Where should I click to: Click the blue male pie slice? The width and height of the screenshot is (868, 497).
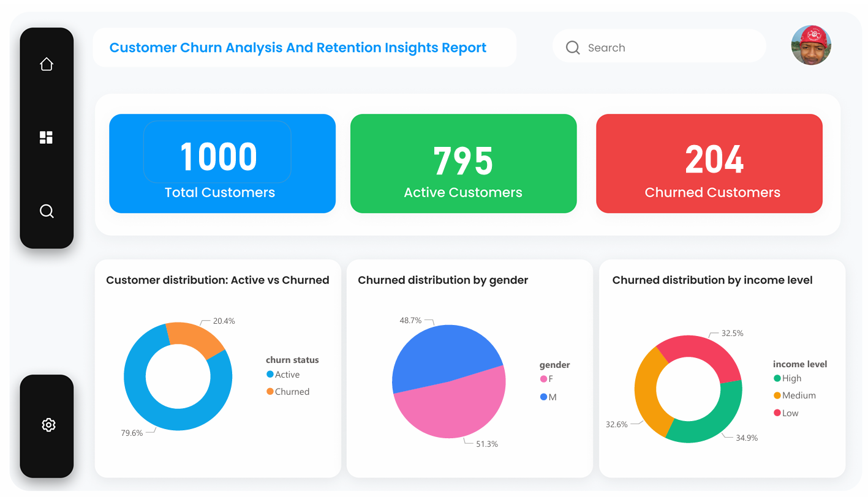coord(441,352)
